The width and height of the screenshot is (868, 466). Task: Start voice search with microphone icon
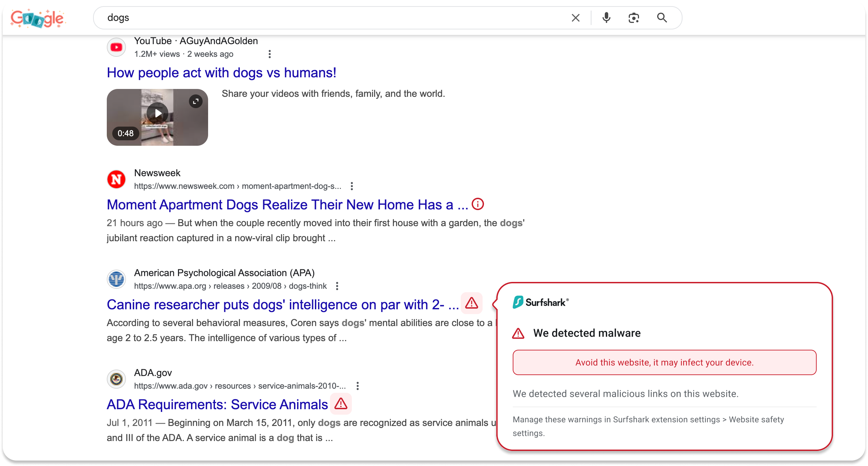(x=606, y=18)
